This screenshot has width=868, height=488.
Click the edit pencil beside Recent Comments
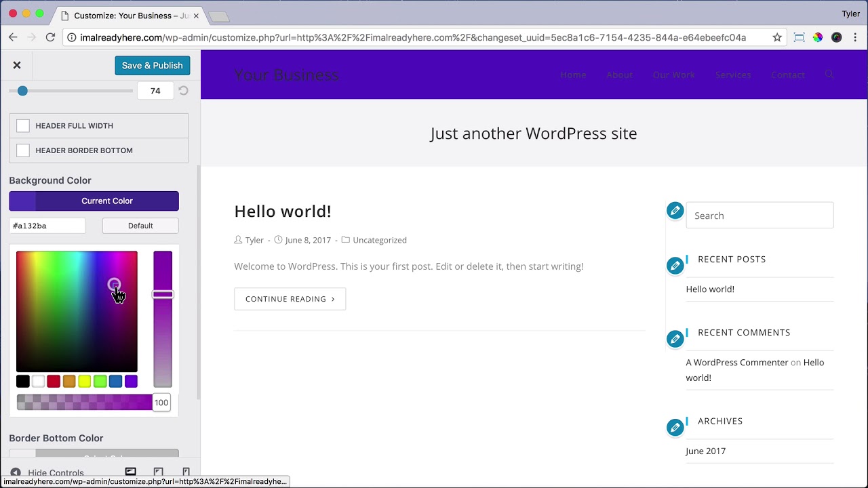tap(675, 339)
